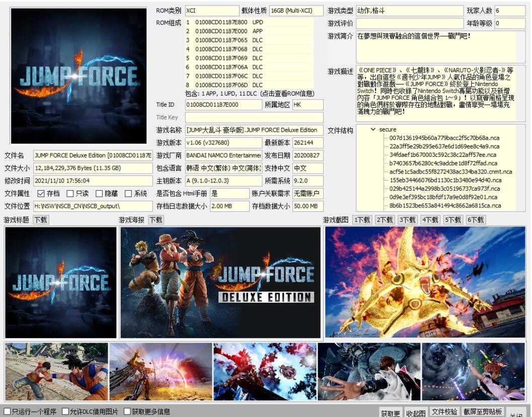Download screenshot with the 2下载 button
The image size is (532, 417).
pos(385,220)
